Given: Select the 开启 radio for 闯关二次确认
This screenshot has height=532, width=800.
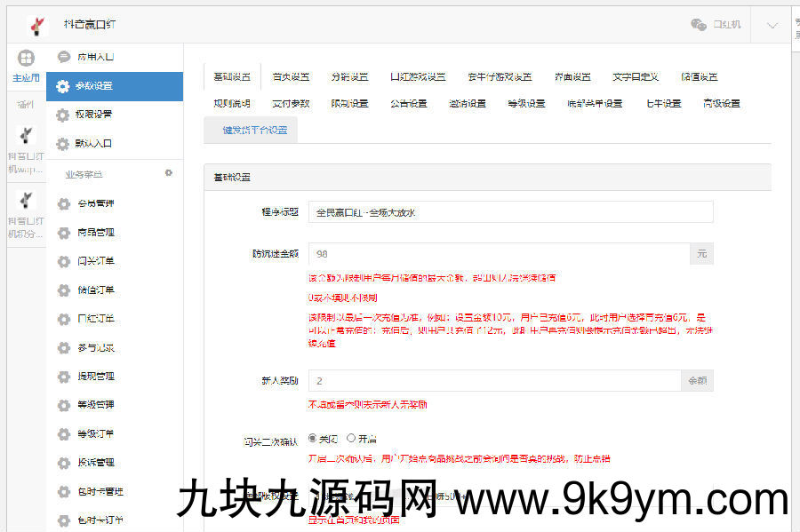Looking at the screenshot, I should click(x=351, y=438).
